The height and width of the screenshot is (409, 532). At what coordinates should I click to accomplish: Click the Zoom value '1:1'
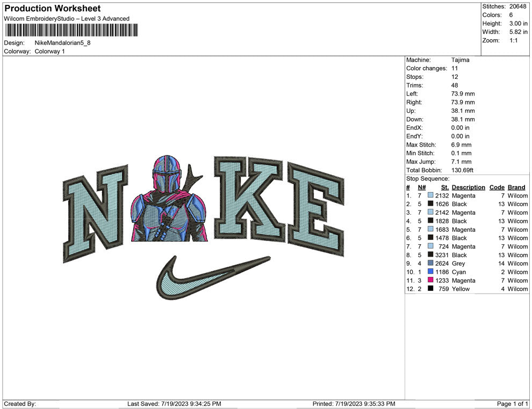513,40
